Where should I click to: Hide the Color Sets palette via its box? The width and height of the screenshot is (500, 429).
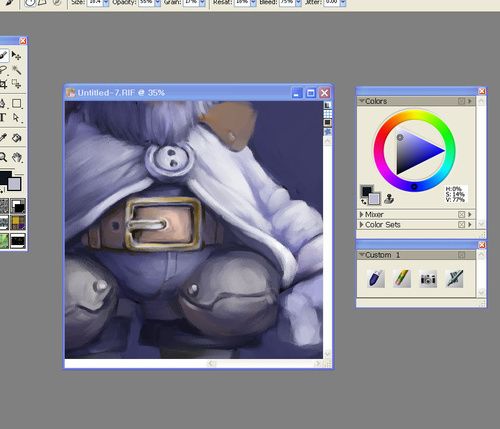[461, 225]
